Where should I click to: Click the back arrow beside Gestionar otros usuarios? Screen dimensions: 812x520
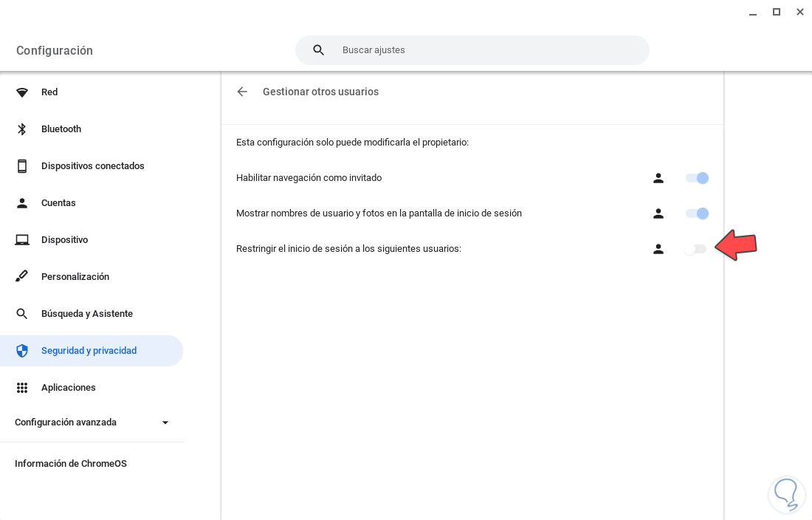pyautogui.click(x=242, y=92)
